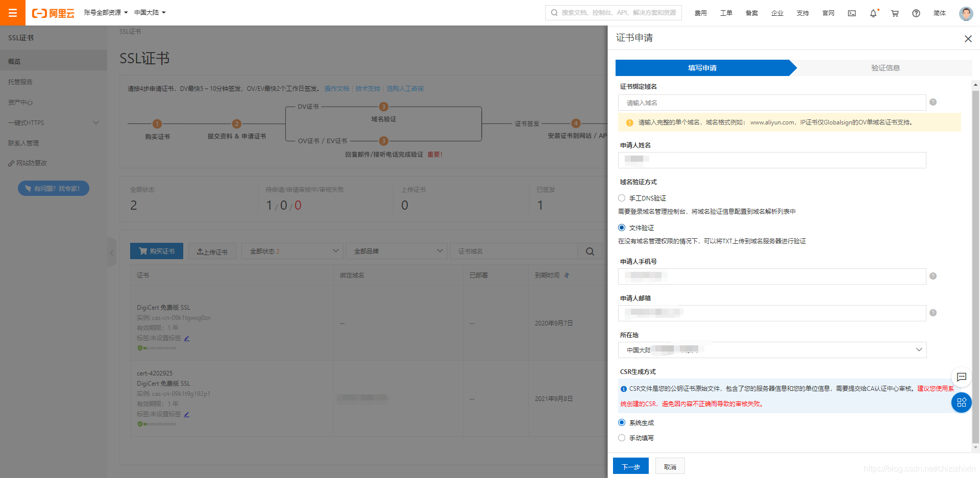Viewport: 980px width, 478px height.
Task: Open 网站防篡改 sidebar link
Action: tap(28, 163)
